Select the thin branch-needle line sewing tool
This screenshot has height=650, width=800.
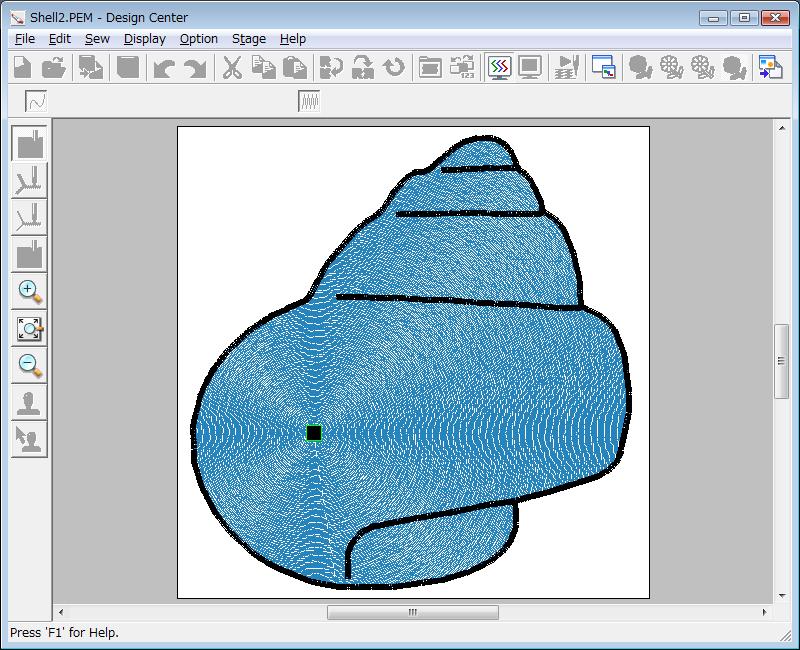tap(30, 217)
